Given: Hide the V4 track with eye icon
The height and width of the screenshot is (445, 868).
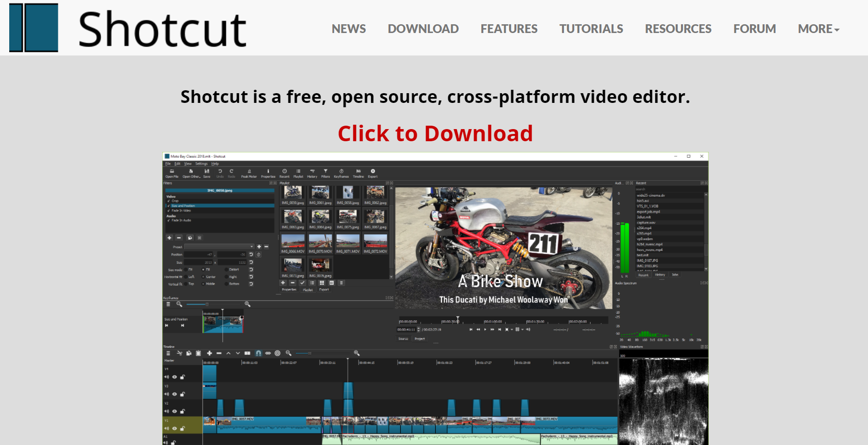Looking at the screenshot, I should pos(174,377).
